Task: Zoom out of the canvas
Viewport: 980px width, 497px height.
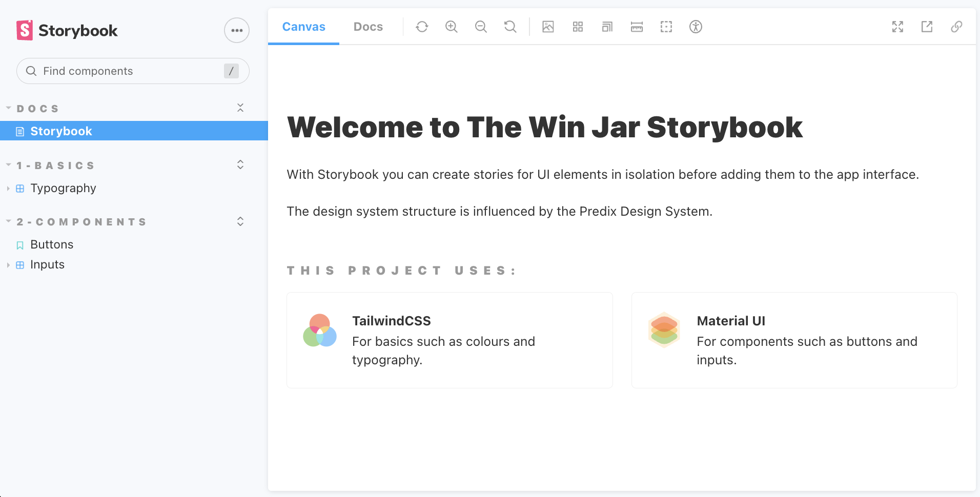Action: (481, 27)
